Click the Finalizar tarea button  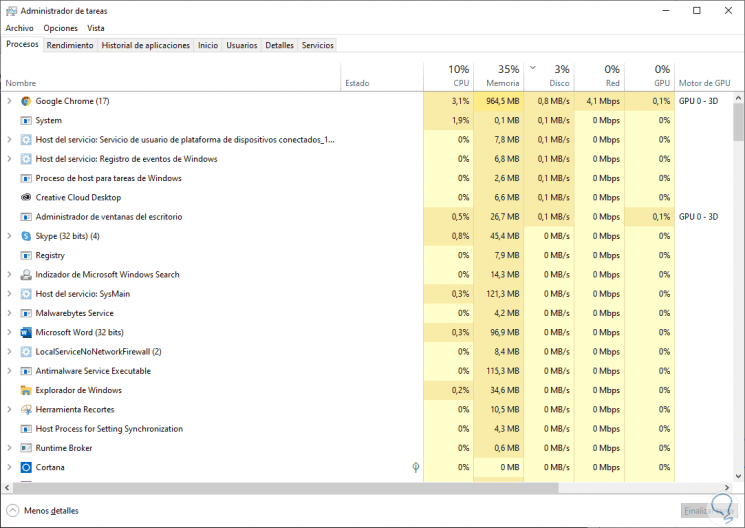pos(709,511)
